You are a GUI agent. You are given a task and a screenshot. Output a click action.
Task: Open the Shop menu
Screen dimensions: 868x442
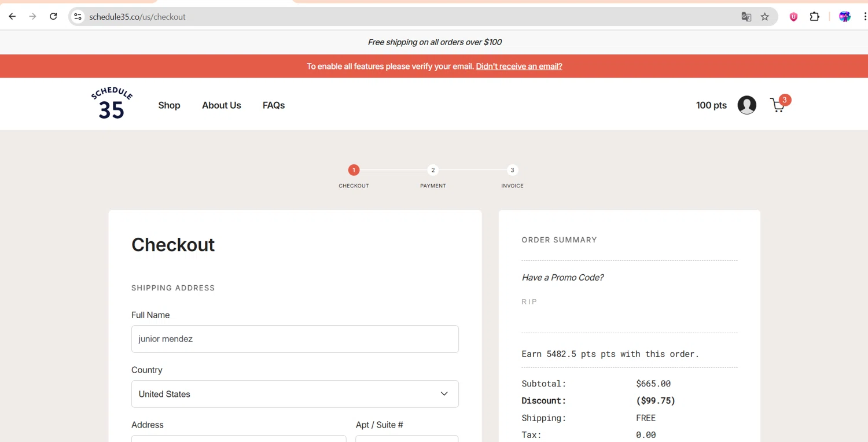tap(170, 105)
